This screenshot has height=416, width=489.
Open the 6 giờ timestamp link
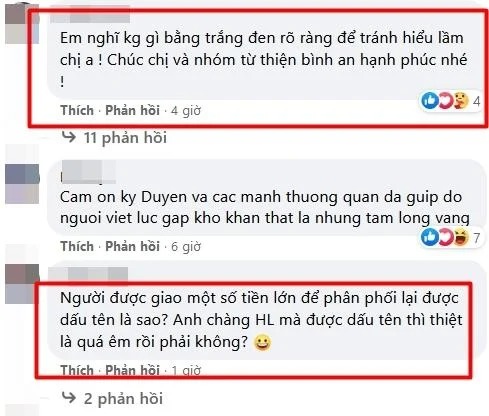pyautogui.click(x=186, y=247)
